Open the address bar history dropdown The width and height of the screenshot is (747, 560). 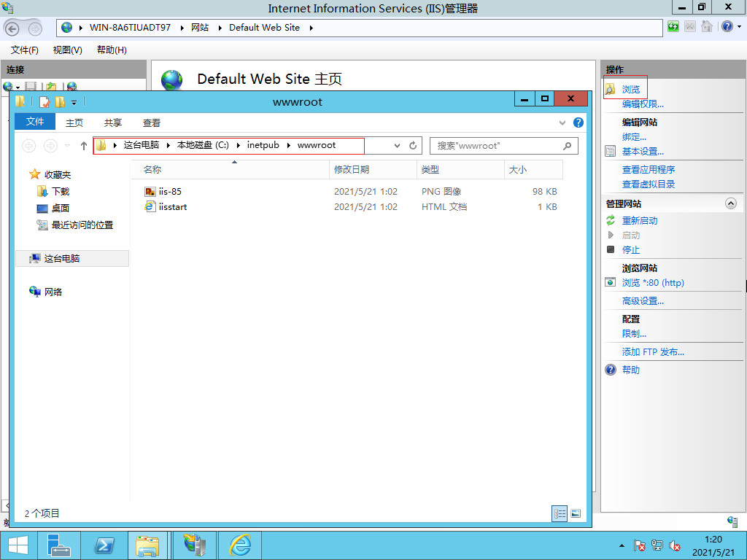pos(397,146)
